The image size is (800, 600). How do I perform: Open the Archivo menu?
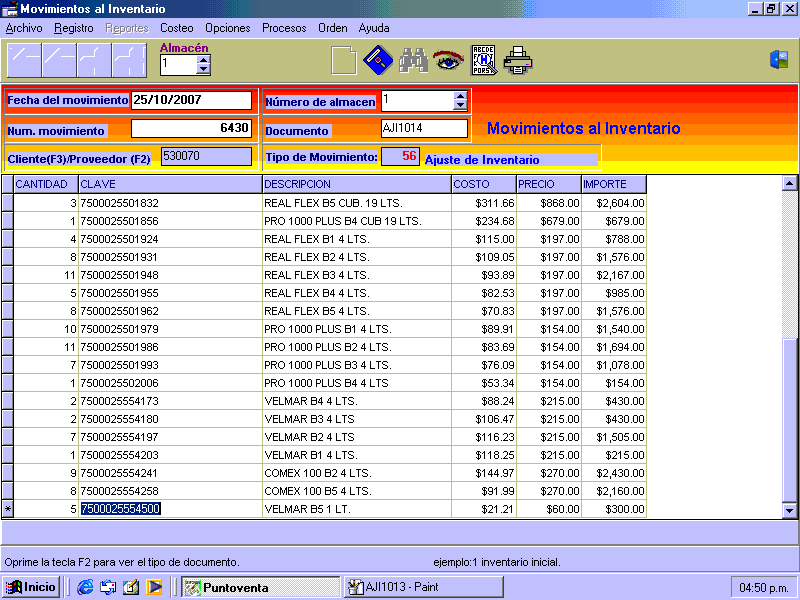click(x=24, y=28)
